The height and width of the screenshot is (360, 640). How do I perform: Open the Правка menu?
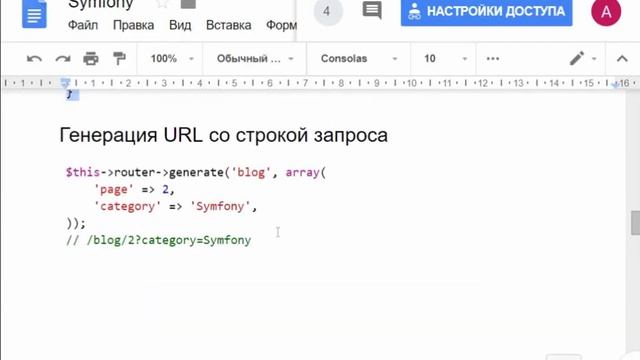pyautogui.click(x=133, y=25)
